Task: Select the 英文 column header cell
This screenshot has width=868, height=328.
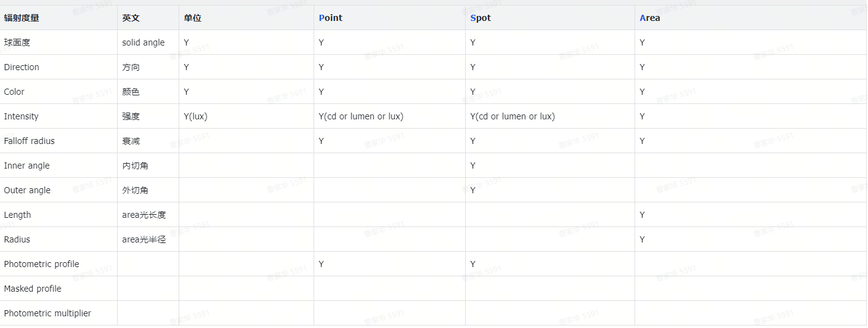Action: (x=131, y=18)
